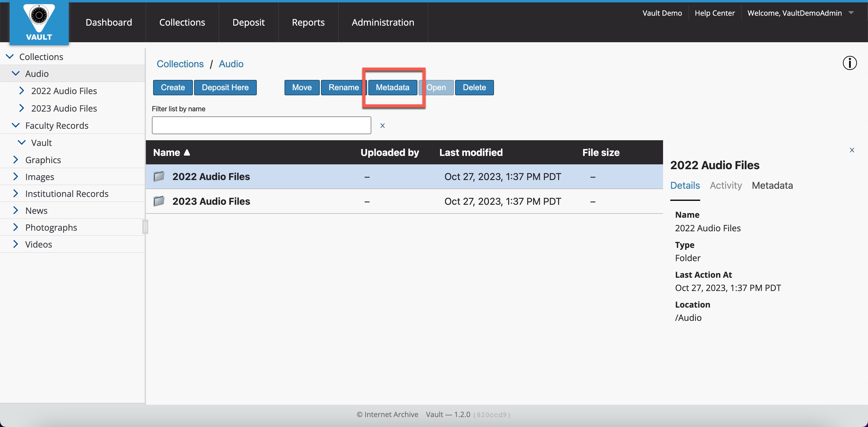
Task: Close the 2022 Audio Files details panel
Action: pyautogui.click(x=851, y=150)
